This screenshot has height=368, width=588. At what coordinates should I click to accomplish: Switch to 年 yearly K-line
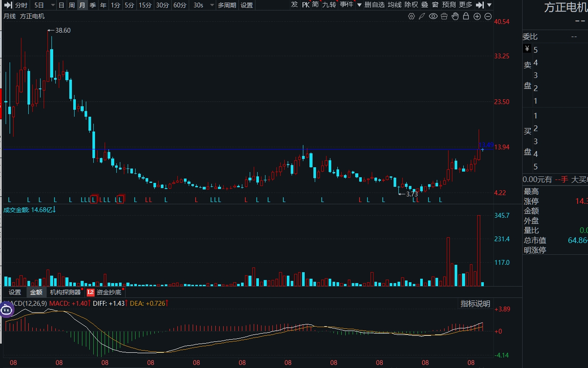(x=103, y=5)
